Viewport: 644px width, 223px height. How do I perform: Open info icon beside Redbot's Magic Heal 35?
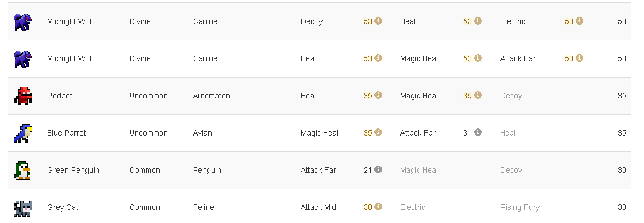click(x=478, y=95)
